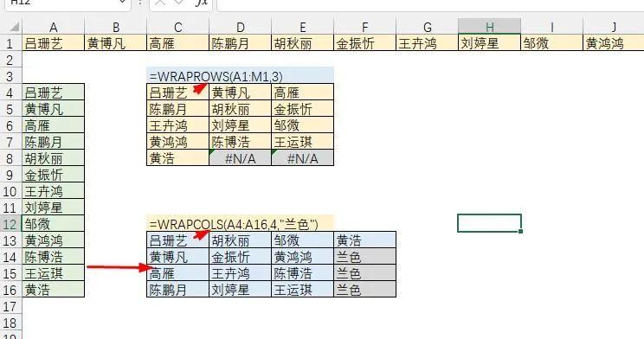This screenshot has width=644, height=339.
Task: Click cell E7 containing 王运琪
Action: click(x=303, y=142)
